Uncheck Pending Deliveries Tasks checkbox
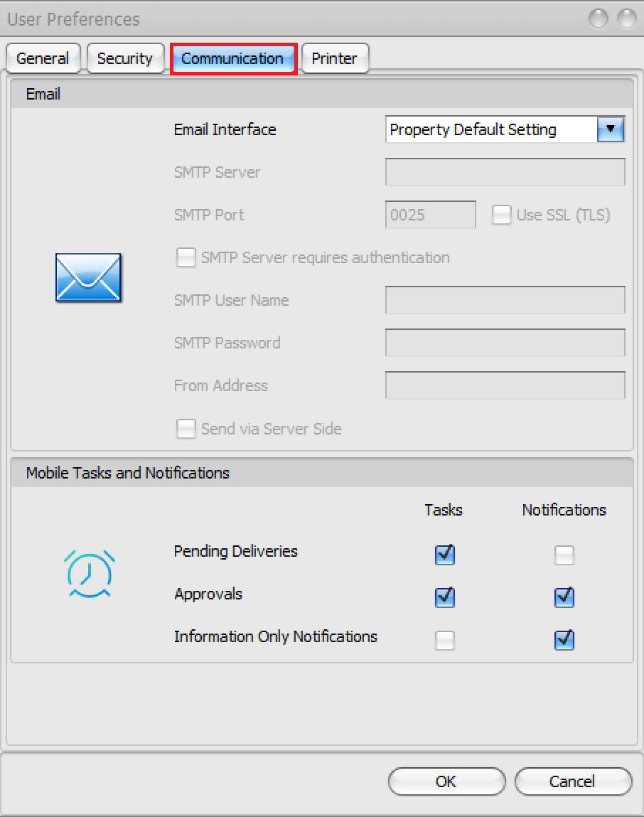The height and width of the screenshot is (817, 644). [445, 555]
